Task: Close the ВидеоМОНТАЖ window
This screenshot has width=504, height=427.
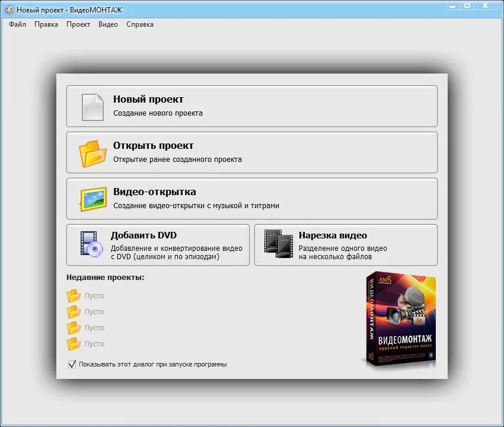Action: pos(486,6)
